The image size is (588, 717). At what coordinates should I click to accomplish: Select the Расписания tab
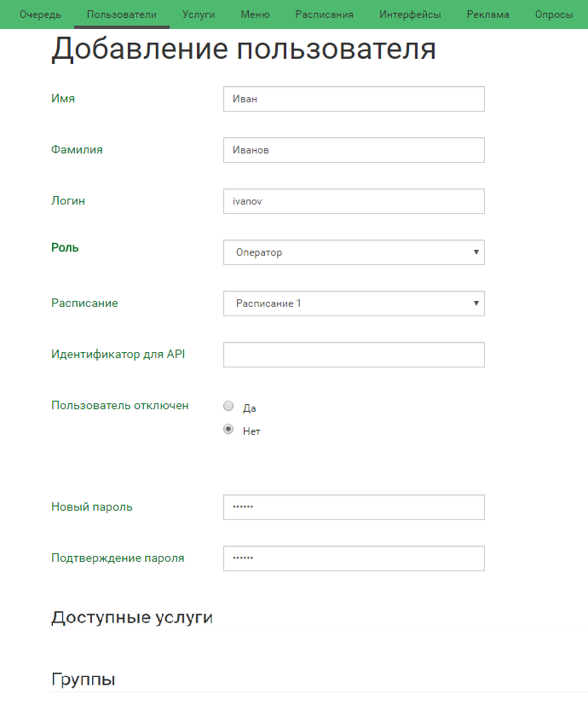point(325,14)
